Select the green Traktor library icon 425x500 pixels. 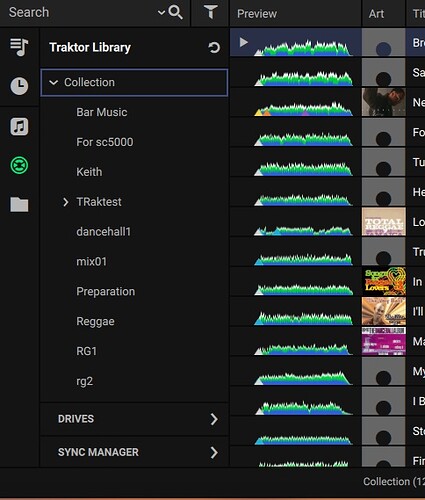19,165
